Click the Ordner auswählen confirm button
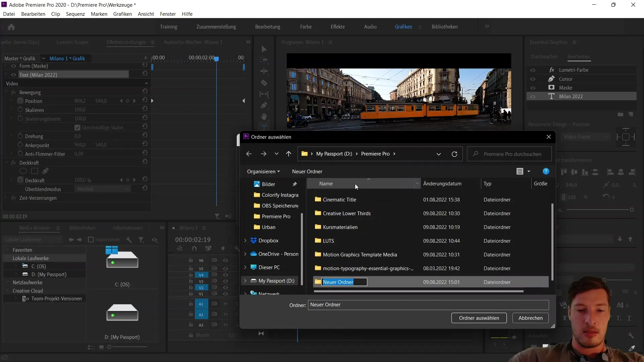 [479, 318]
